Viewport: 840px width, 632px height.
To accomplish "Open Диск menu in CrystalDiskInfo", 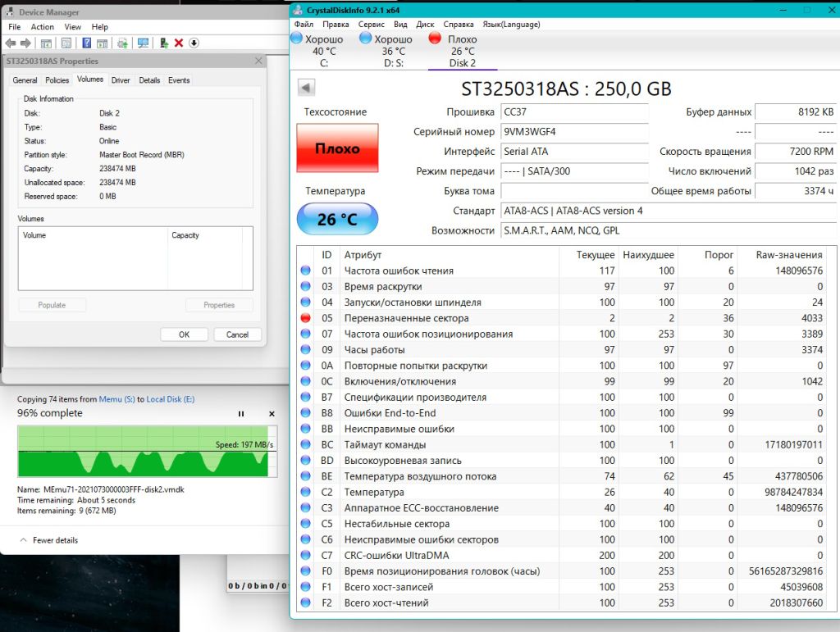I will point(426,24).
